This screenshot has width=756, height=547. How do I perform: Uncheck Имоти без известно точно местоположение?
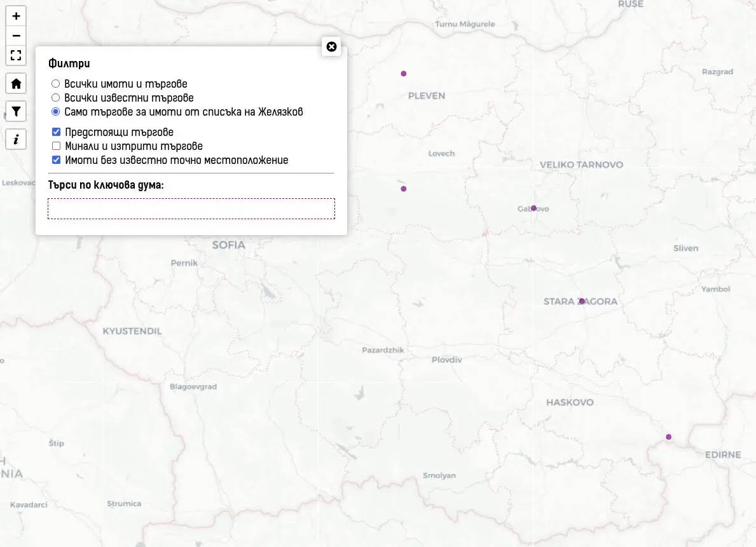pos(57,160)
